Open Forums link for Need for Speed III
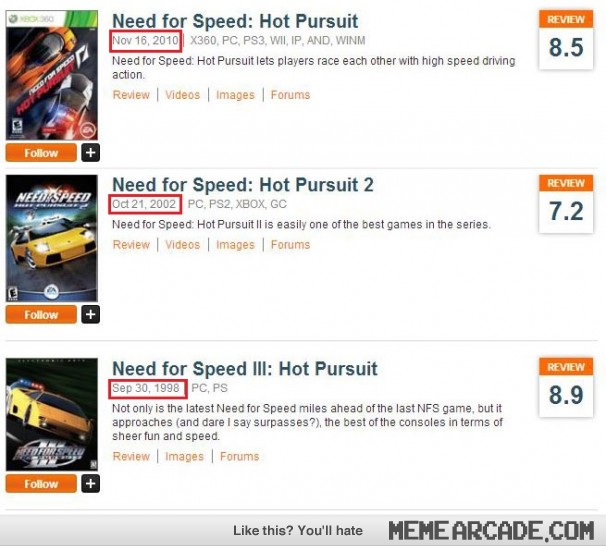The height and width of the screenshot is (546, 606). click(x=240, y=456)
